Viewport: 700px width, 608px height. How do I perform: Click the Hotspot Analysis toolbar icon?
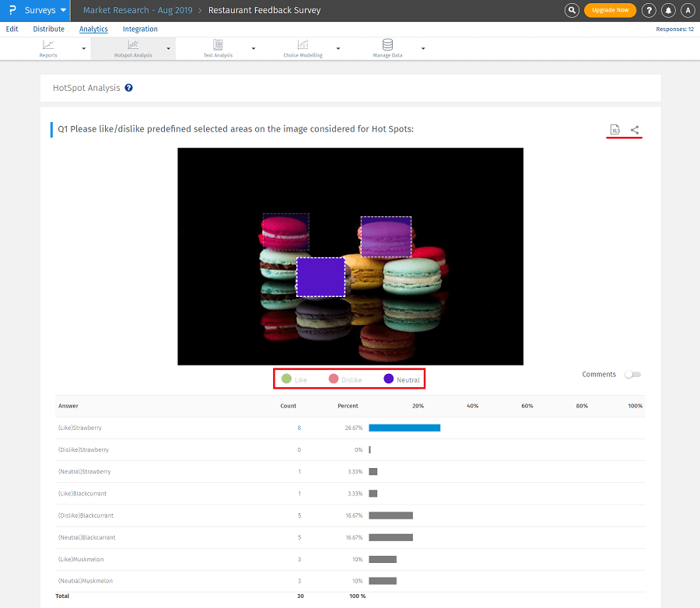(x=133, y=44)
